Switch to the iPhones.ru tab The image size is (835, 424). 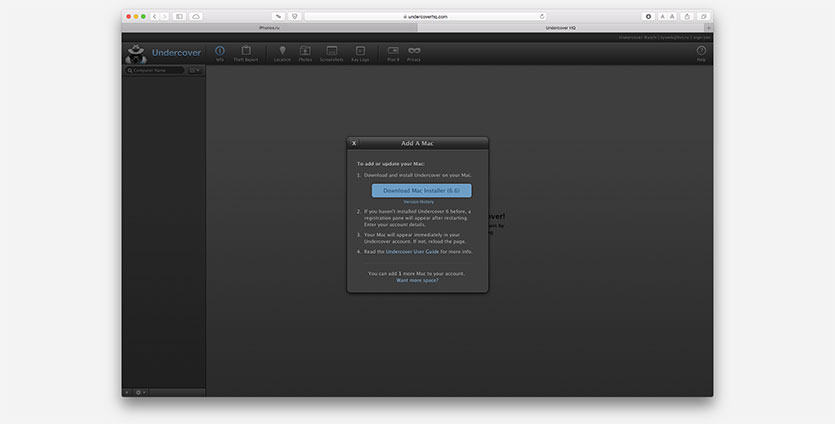[269, 28]
